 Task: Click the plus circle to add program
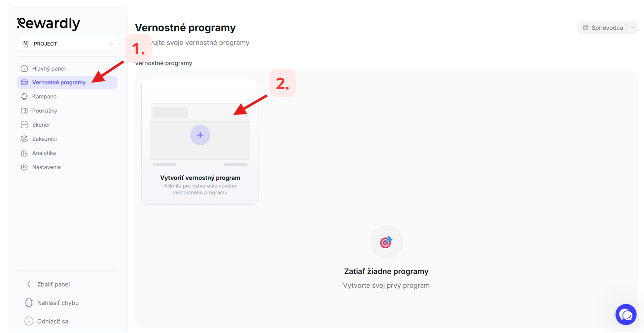pos(200,135)
